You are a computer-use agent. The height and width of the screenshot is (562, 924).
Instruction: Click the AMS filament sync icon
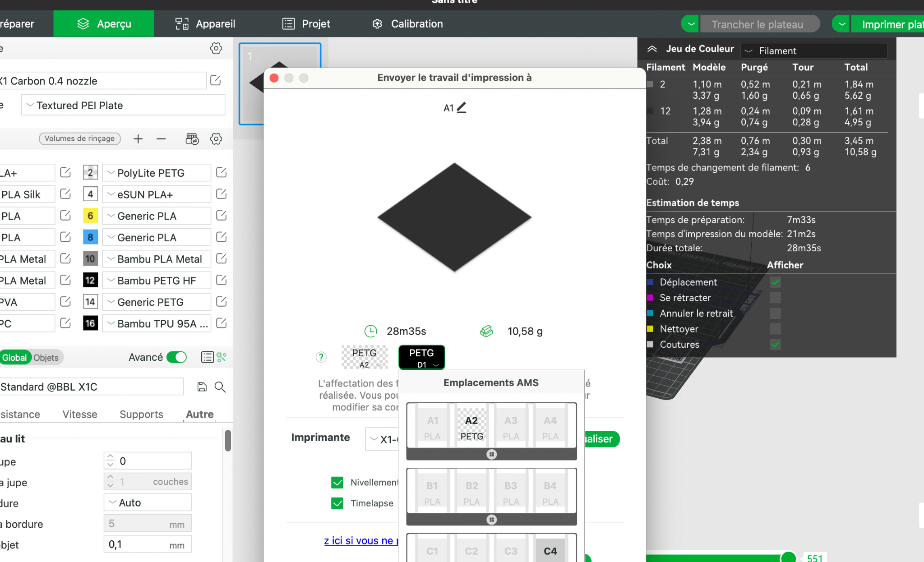click(x=192, y=139)
